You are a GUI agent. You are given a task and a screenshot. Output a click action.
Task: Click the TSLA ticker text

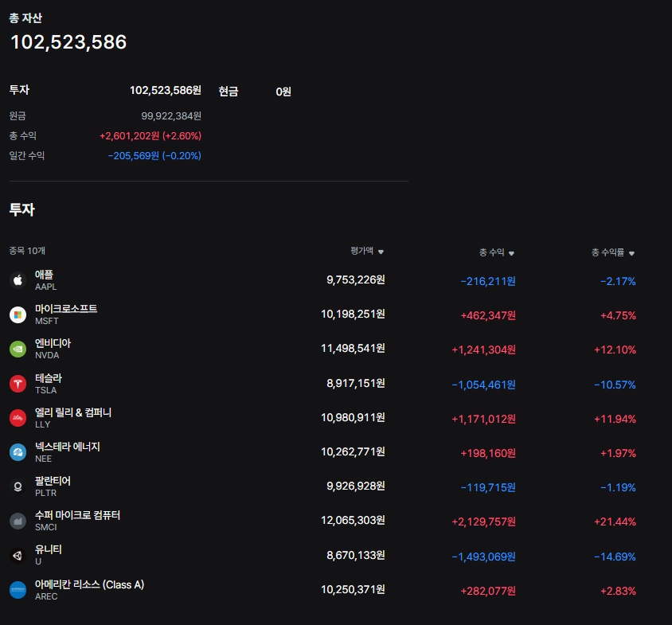(x=46, y=390)
